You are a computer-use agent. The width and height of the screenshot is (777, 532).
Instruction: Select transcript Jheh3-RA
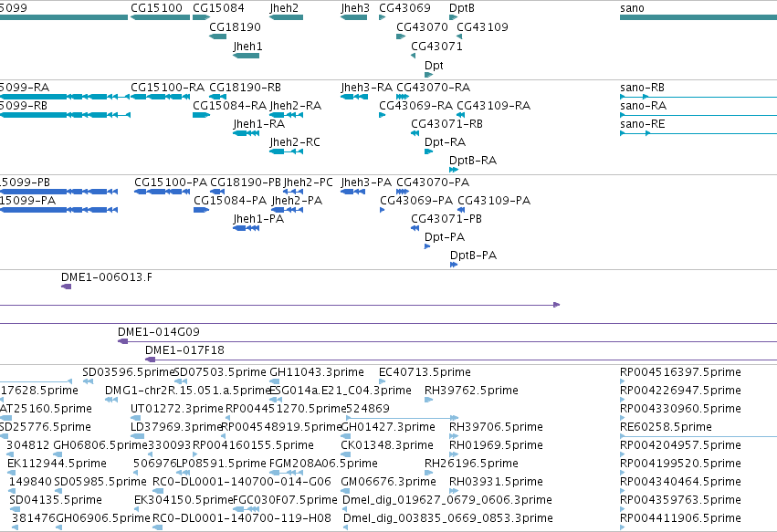click(x=354, y=97)
